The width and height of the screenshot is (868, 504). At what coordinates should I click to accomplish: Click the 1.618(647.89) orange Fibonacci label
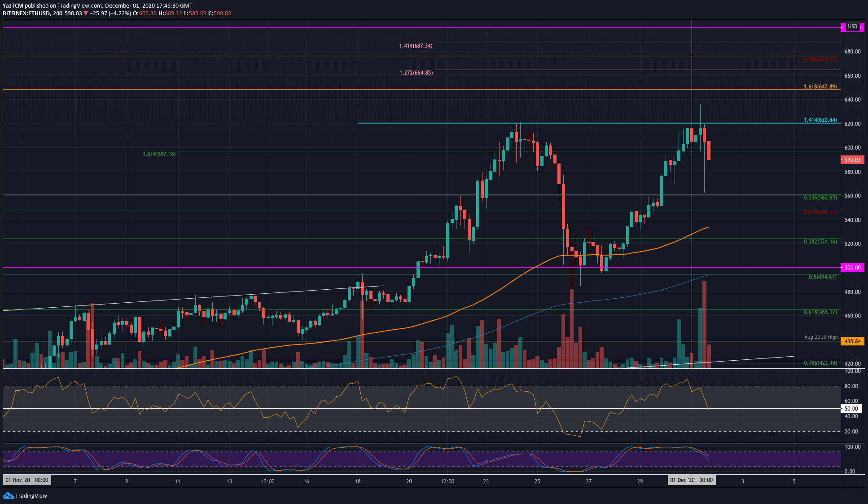[x=820, y=87]
